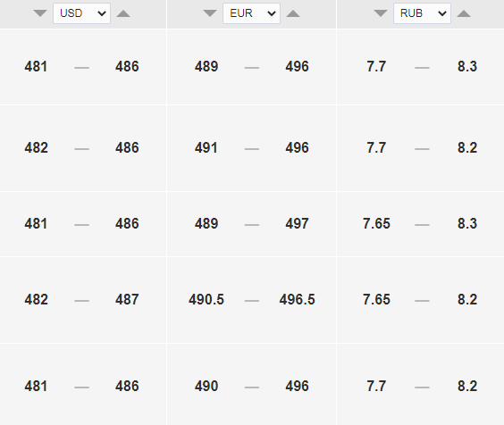The image size is (504, 425).
Task: Select the 497 EUR sell rate
Action: pos(297,223)
